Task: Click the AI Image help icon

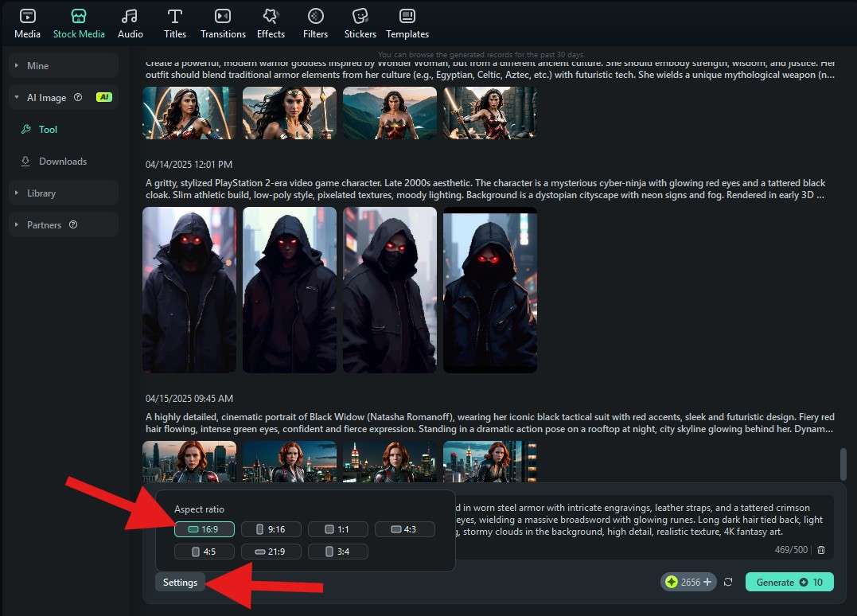Action: point(78,97)
